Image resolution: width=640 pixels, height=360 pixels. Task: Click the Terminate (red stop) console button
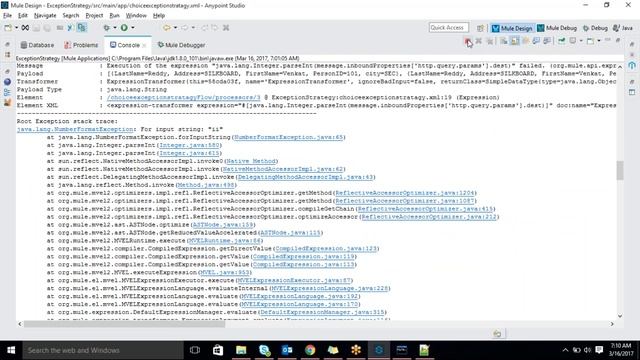(468, 41)
